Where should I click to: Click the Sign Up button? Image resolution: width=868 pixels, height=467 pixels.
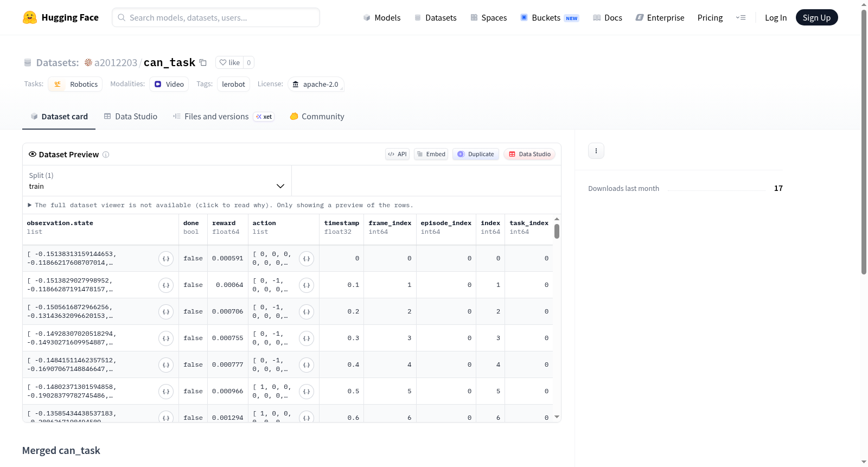click(x=817, y=17)
